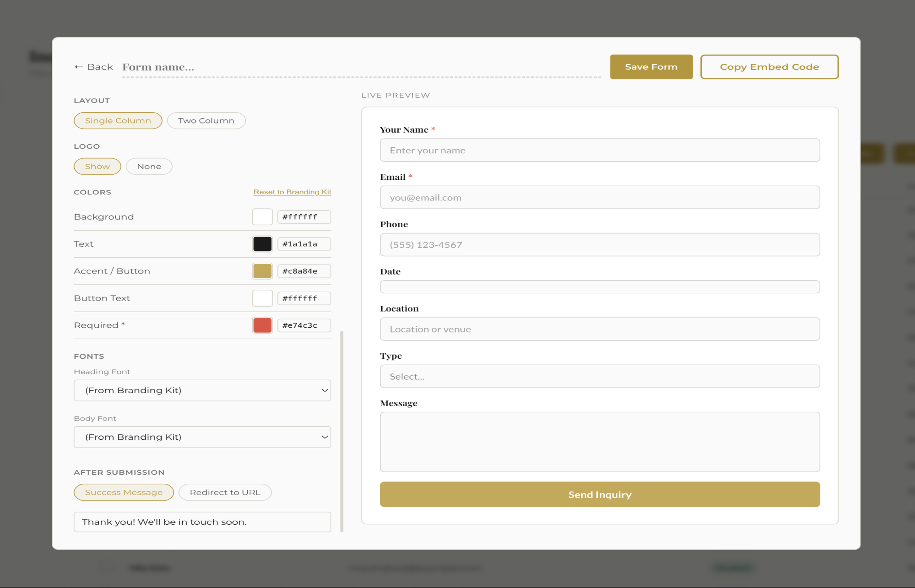The width and height of the screenshot is (915, 588).
Task: Copy the embed code
Action: pyautogui.click(x=769, y=66)
